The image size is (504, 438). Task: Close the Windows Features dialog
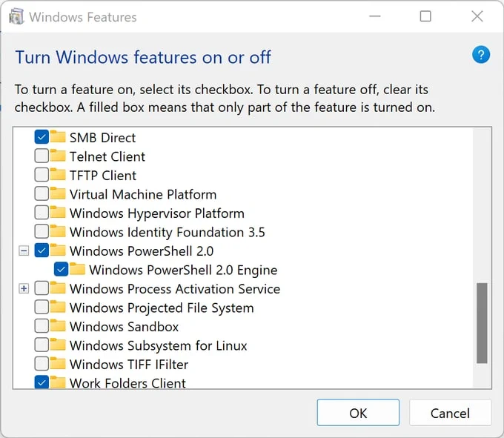pos(477,16)
